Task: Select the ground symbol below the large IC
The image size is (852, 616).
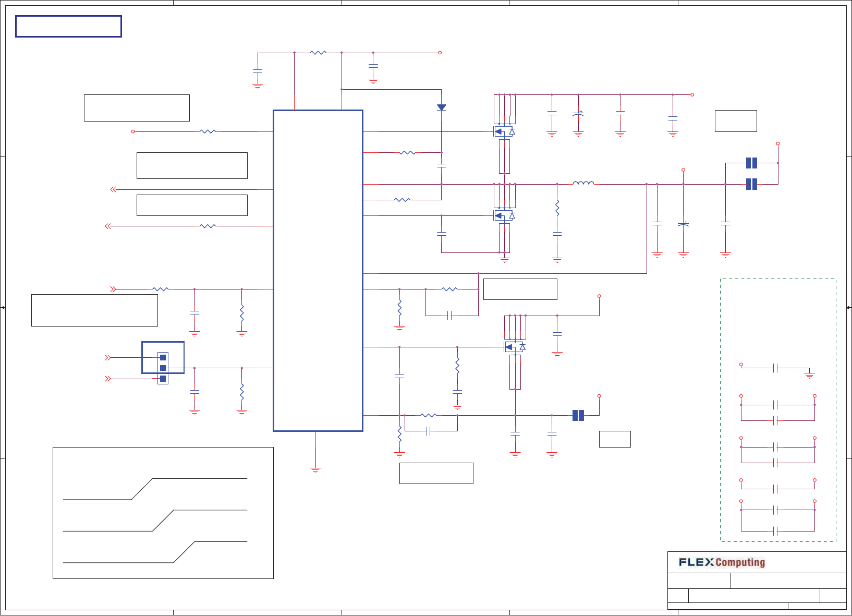Action: (x=315, y=470)
